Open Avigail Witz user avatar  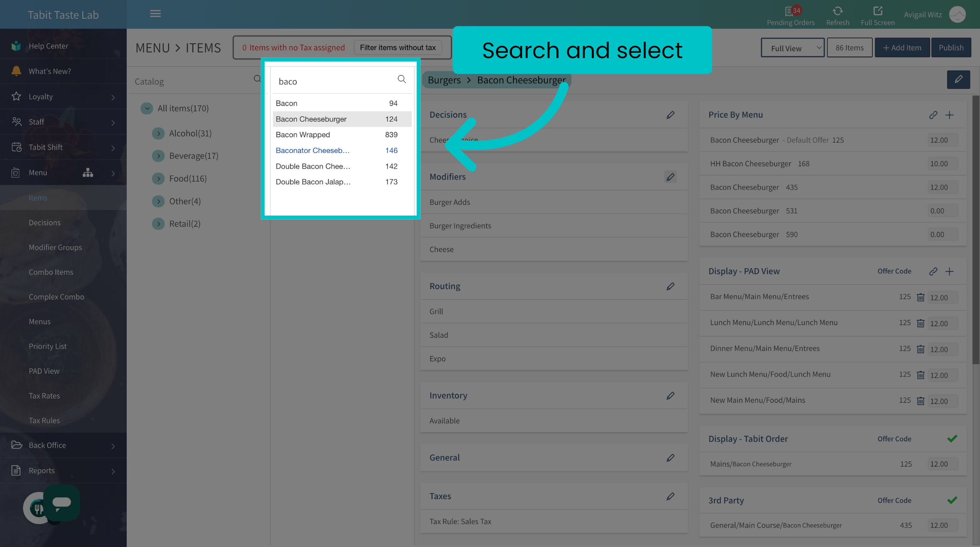pos(957,15)
